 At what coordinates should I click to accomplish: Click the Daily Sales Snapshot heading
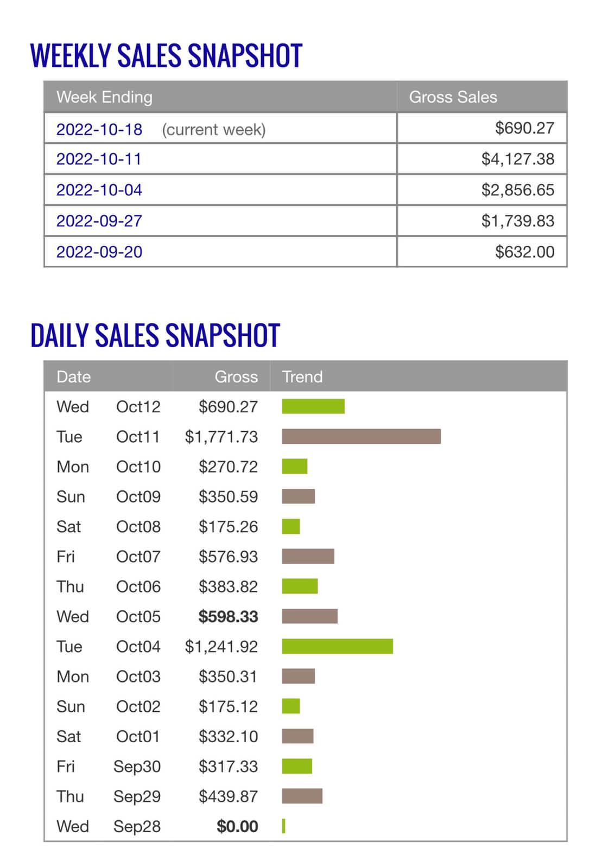(155, 335)
